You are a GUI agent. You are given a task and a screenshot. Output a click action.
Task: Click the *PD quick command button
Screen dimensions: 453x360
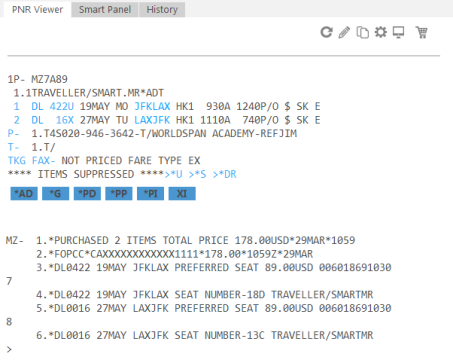pos(87,194)
